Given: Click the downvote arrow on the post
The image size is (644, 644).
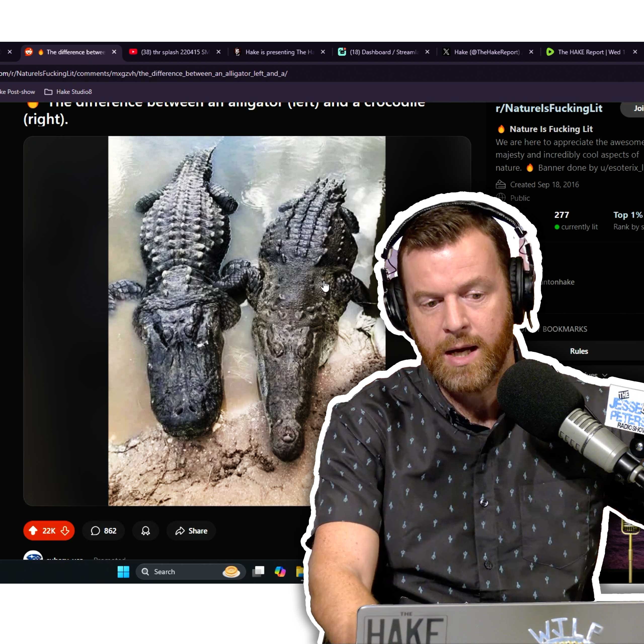Looking at the screenshot, I should tap(65, 530).
